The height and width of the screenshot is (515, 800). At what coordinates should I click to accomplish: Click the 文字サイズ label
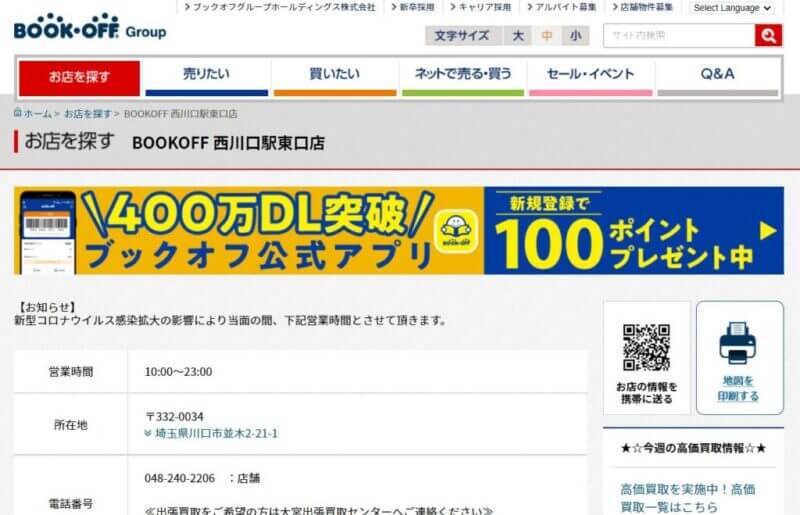tap(462, 36)
